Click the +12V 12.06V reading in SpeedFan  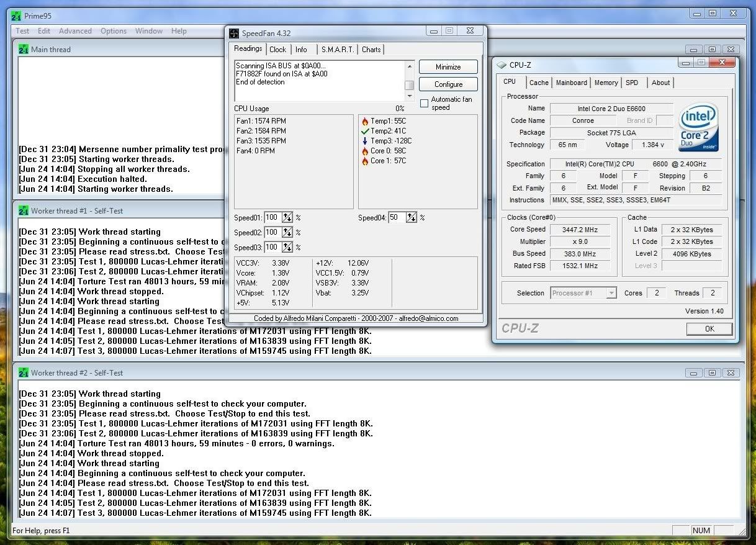[343, 263]
